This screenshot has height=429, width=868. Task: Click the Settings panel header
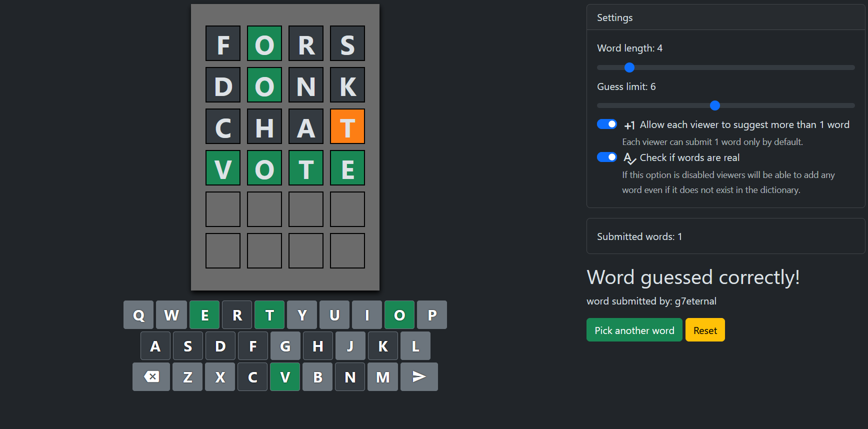point(725,17)
